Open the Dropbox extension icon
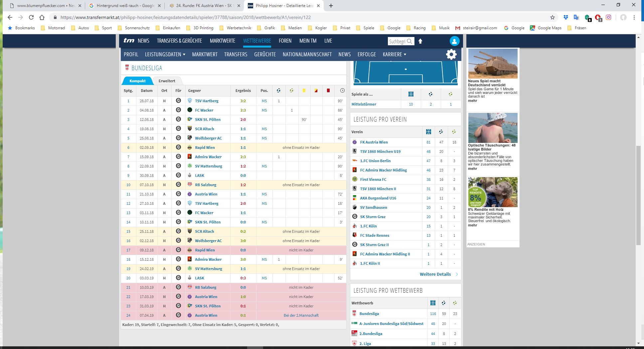The height and width of the screenshot is (349, 644). (566, 17)
